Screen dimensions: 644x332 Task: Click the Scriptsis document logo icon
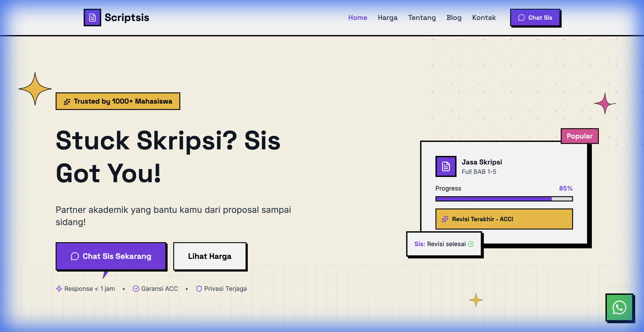tap(92, 18)
